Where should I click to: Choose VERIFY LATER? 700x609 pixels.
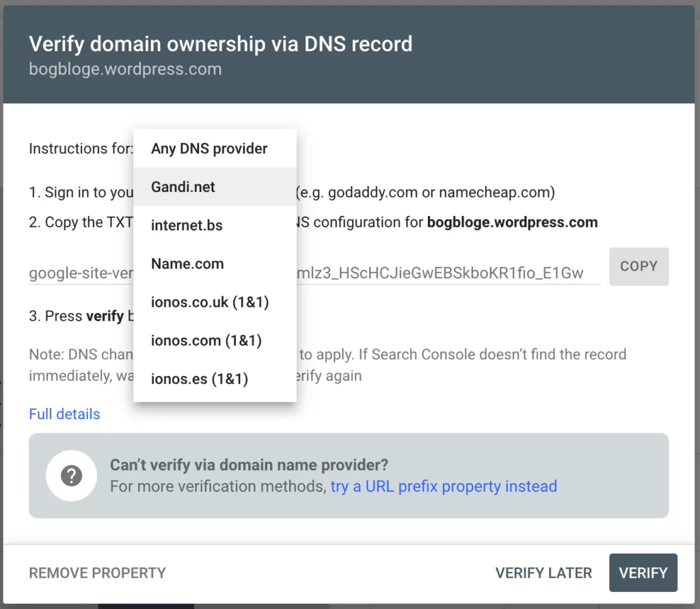point(543,573)
